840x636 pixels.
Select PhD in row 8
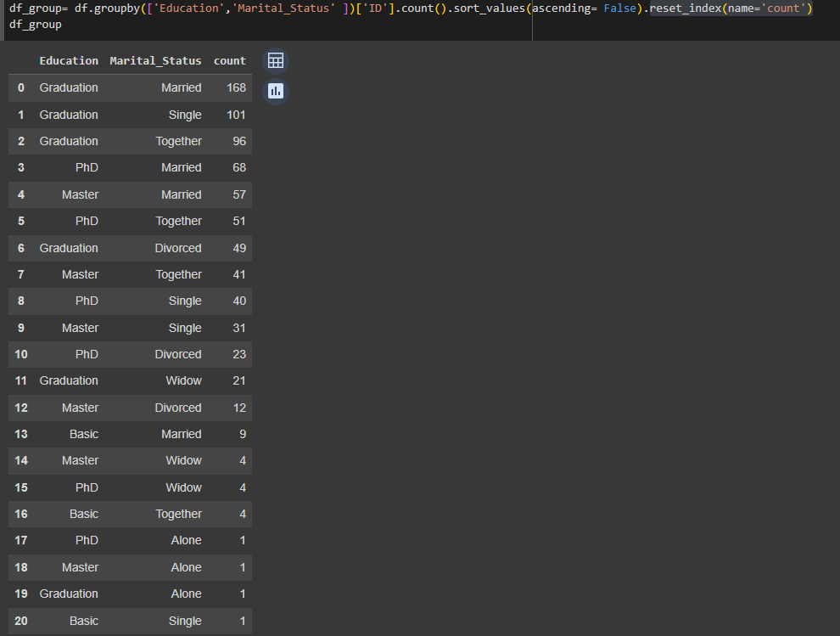tap(87, 301)
